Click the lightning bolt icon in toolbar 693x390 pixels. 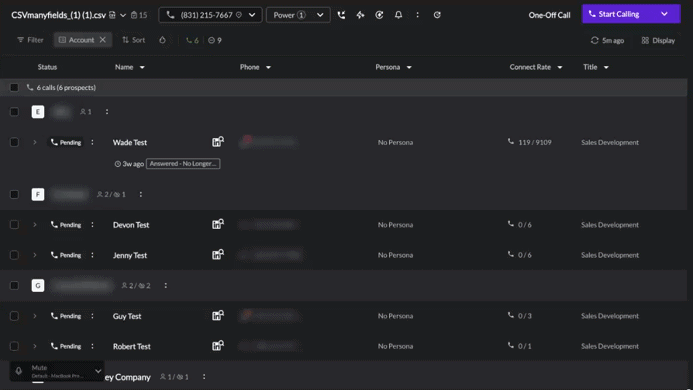[360, 15]
